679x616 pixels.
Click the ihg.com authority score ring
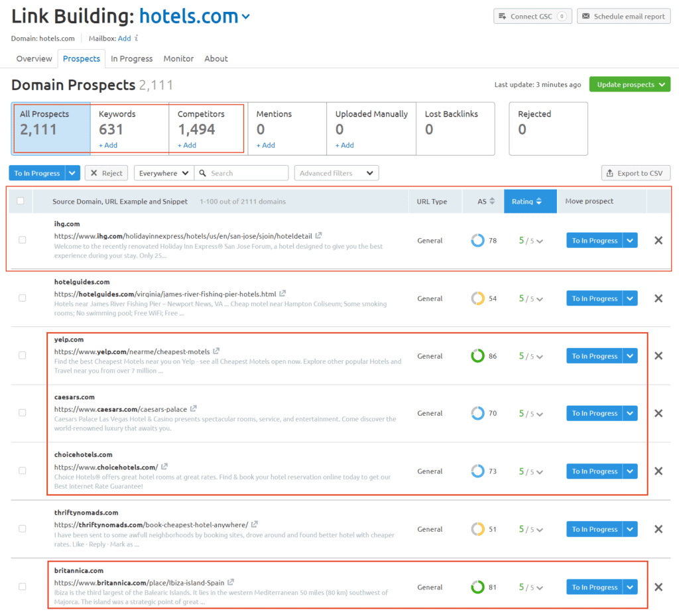(477, 240)
